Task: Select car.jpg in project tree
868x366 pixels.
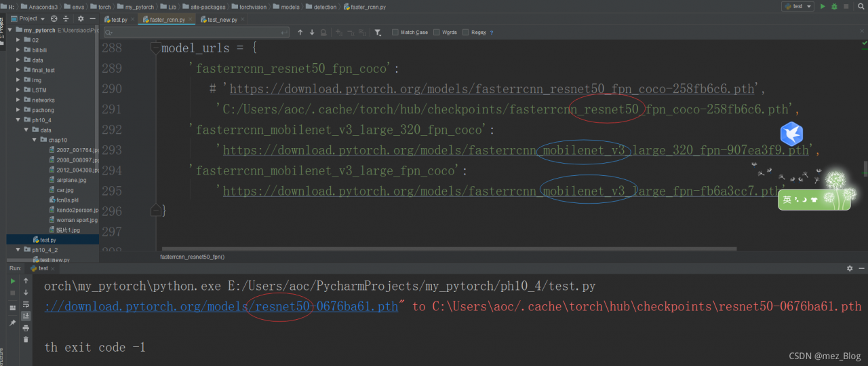Action: pos(65,190)
